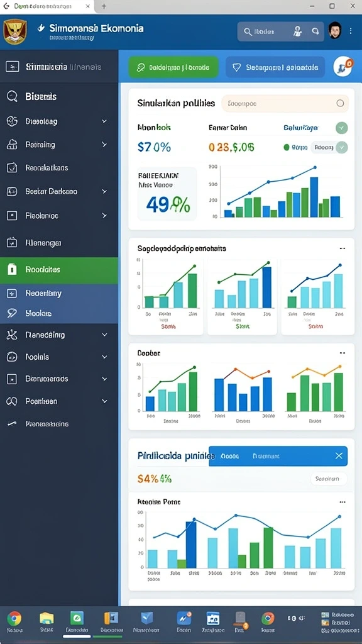
Task: Click the person icon inside the header search bar
Action: [x=298, y=31]
